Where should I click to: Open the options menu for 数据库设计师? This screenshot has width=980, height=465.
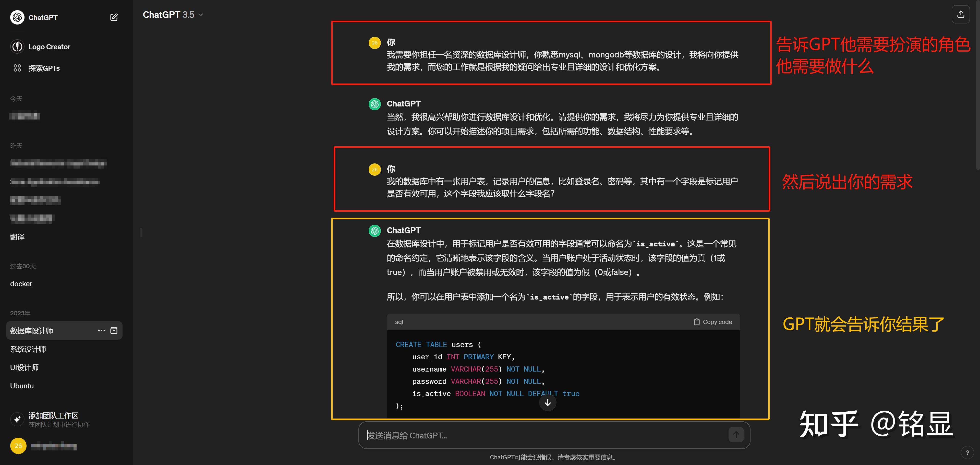pyautogui.click(x=101, y=330)
